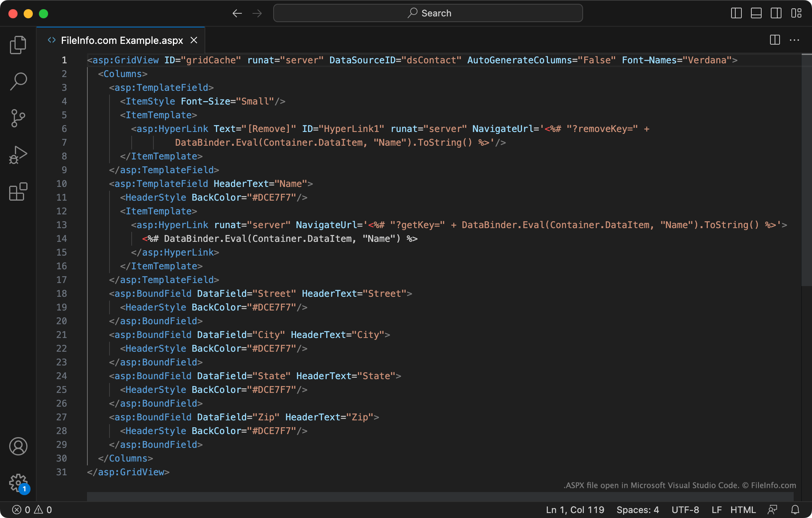812x518 pixels.
Task: Open the Explorer view in activity bar
Action: pos(18,45)
